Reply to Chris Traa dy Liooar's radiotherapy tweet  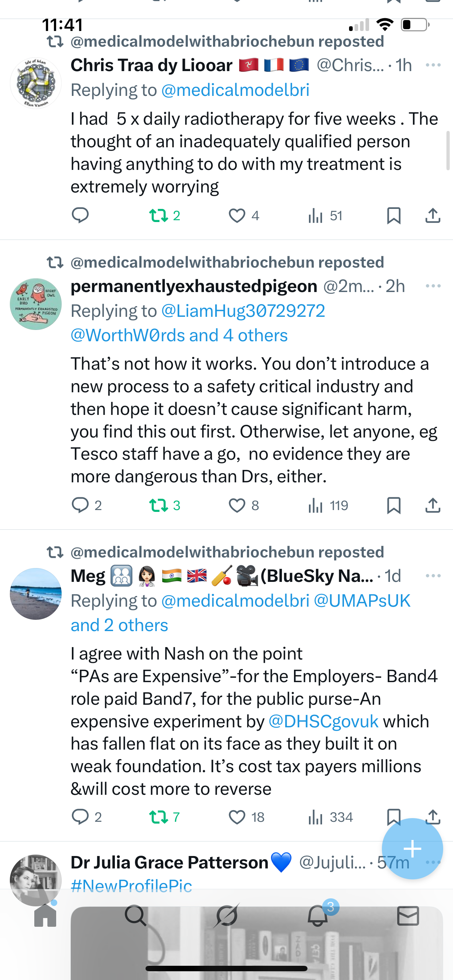(80, 215)
